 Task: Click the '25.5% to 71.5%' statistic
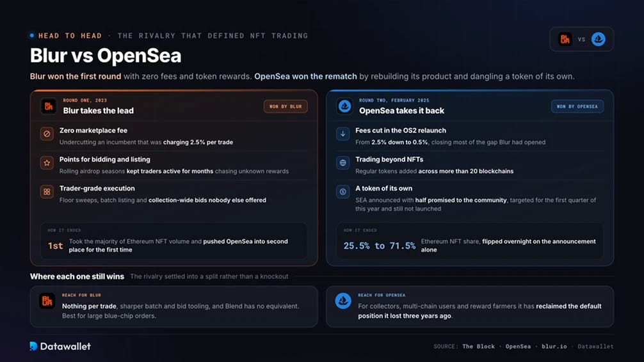[380, 246]
